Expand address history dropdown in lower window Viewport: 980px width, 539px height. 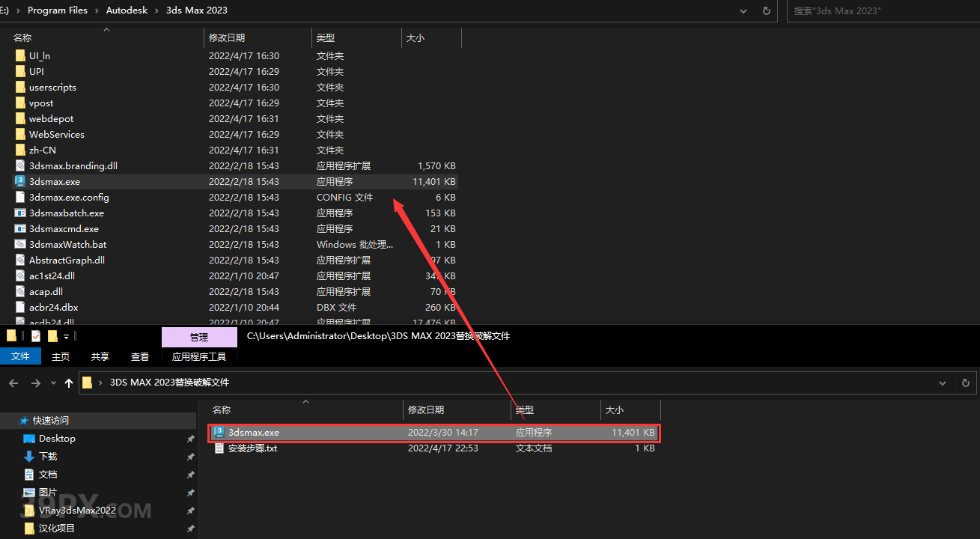click(x=943, y=383)
